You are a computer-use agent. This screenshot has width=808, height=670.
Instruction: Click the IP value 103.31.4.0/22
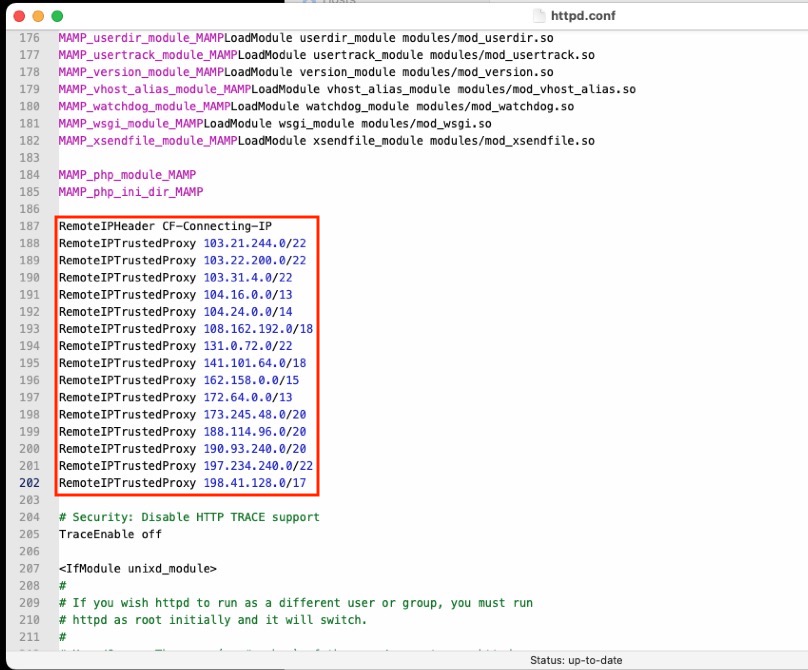pyautogui.click(x=247, y=277)
